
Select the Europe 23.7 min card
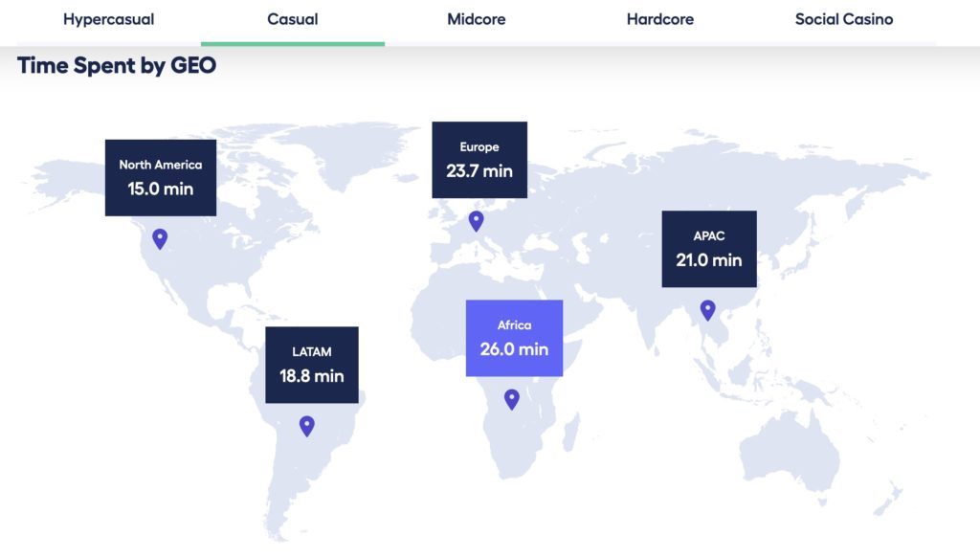click(479, 160)
